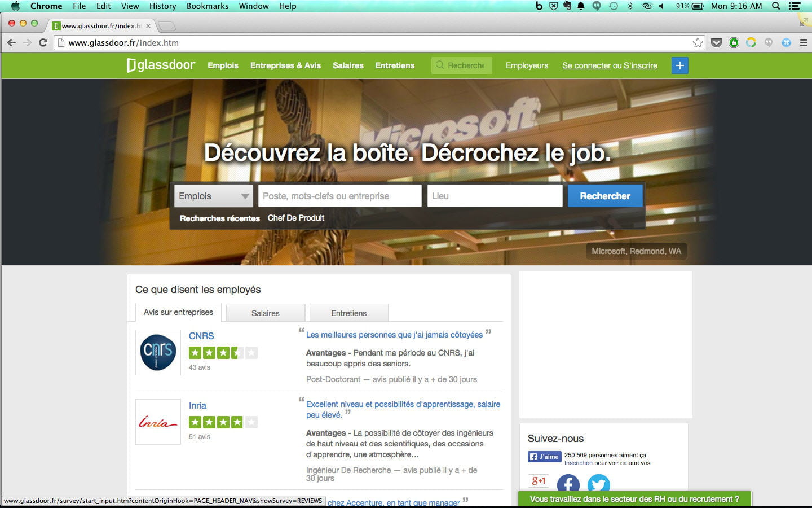Open macOS Spotlight search icon
812x508 pixels.
(776, 6)
